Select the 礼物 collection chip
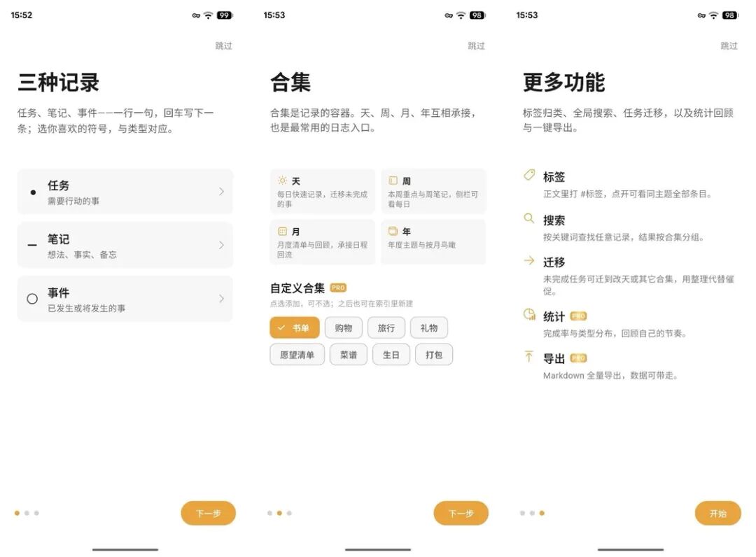The height and width of the screenshot is (557, 756). 429,327
